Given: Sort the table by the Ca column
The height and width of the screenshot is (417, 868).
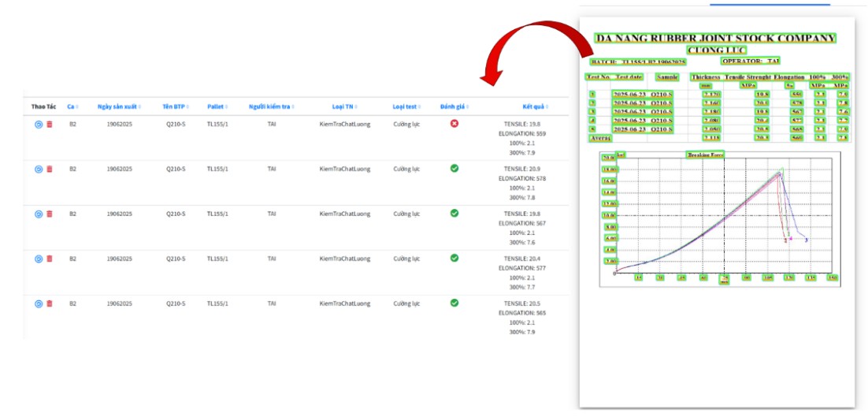Looking at the screenshot, I should pos(72,106).
